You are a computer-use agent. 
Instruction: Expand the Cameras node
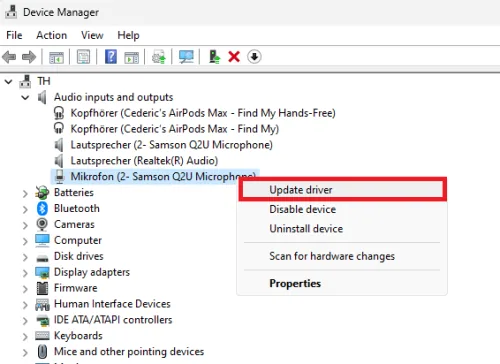pos(25,225)
